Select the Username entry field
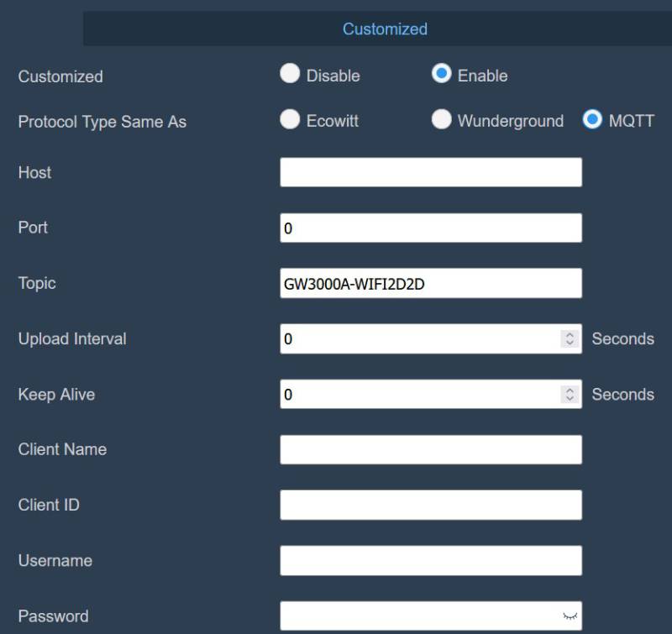This screenshot has height=634, width=672. point(430,560)
